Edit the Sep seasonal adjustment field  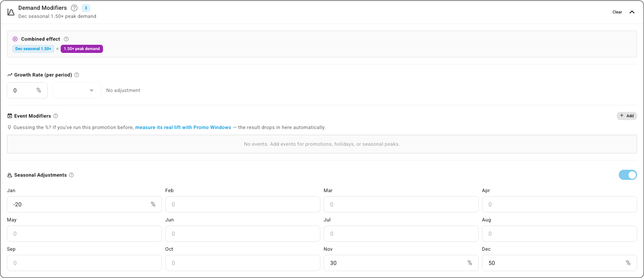point(84,263)
